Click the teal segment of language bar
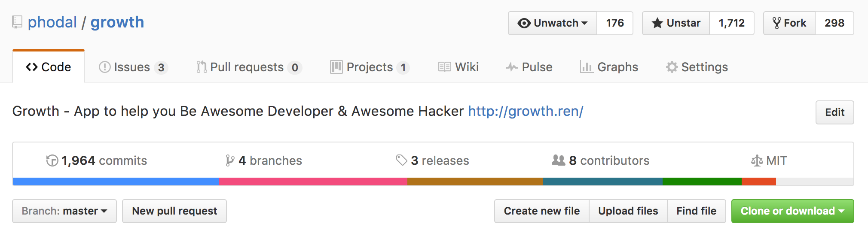Screen dimensions: 868x230 tap(603, 182)
